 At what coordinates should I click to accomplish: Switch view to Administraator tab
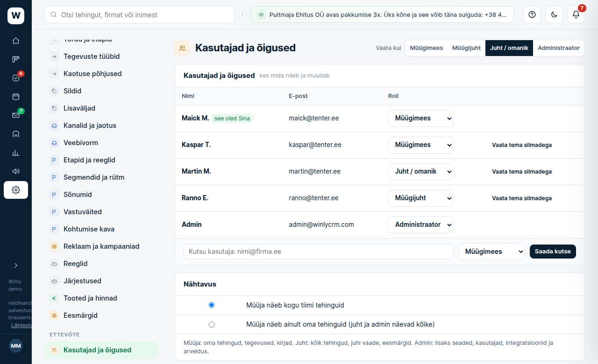tap(559, 48)
